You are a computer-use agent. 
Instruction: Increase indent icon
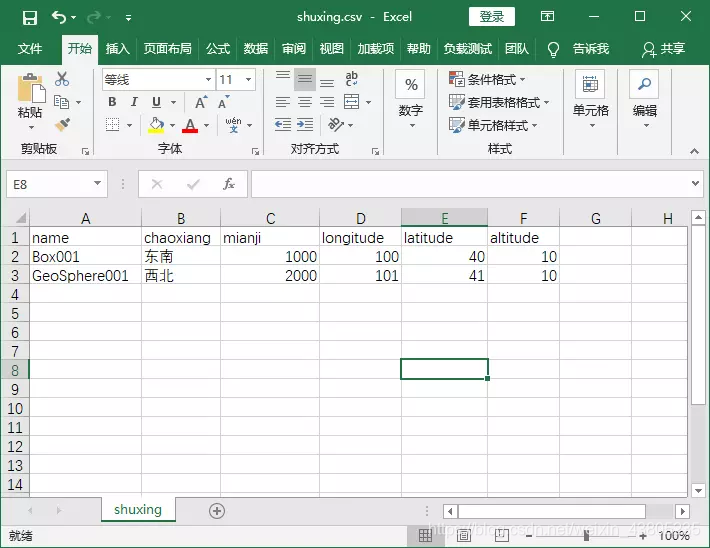tap(305, 125)
